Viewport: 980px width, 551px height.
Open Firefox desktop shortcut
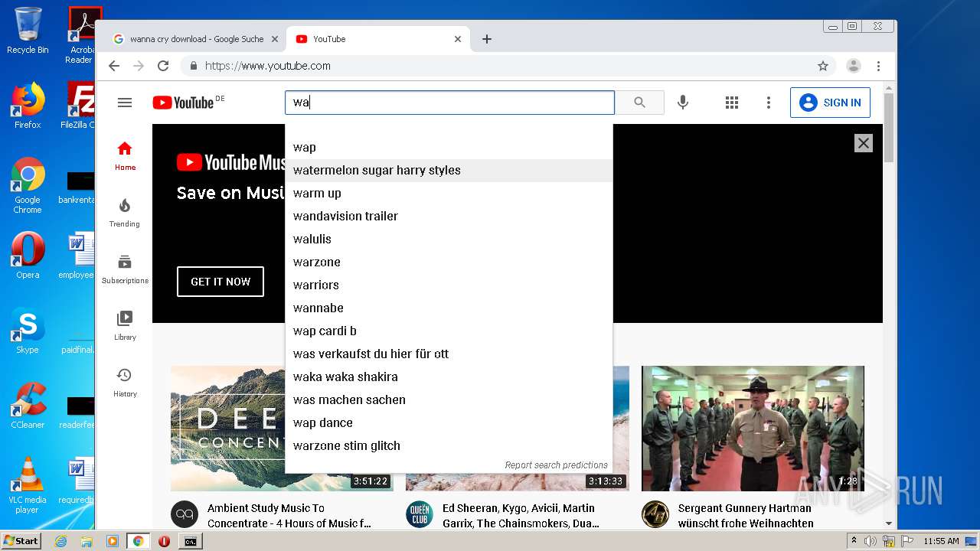(28, 106)
